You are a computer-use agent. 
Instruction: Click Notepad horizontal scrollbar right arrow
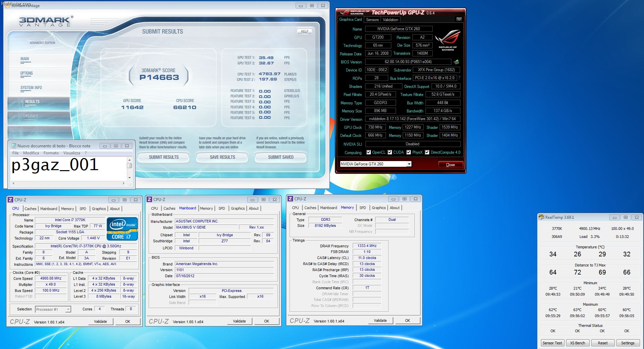[123, 183]
